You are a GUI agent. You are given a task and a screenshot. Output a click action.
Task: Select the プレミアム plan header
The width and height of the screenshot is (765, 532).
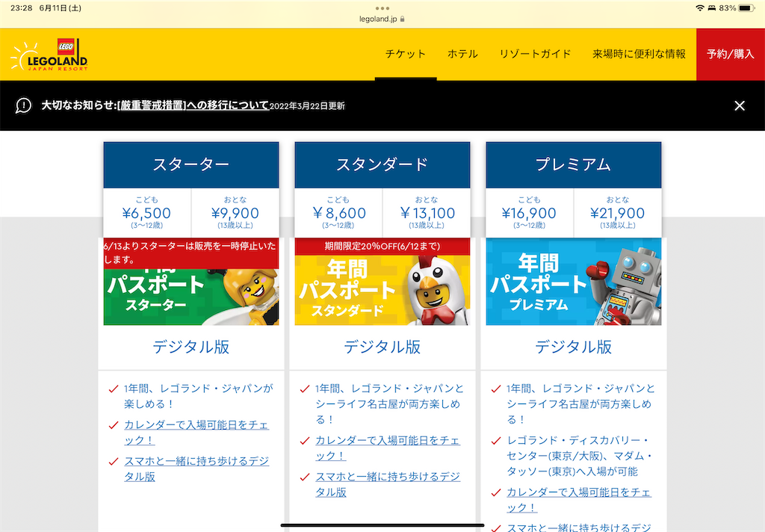pyautogui.click(x=573, y=165)
